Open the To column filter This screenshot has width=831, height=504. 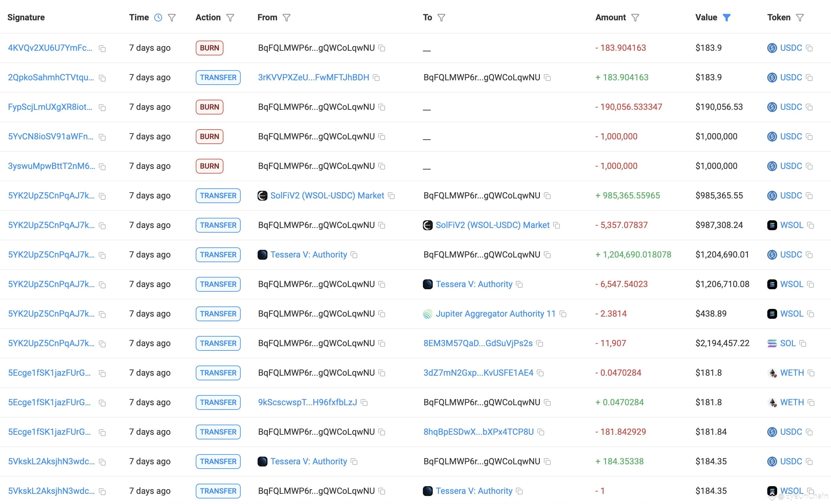(x=441, y=18)
